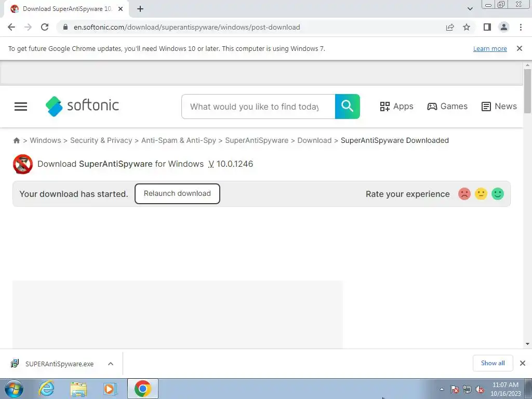The width and height of the screenshot is (532, 399).
Task: Click scrollbar down arrow
Action: pyautogui.click(x=527, y=344)
